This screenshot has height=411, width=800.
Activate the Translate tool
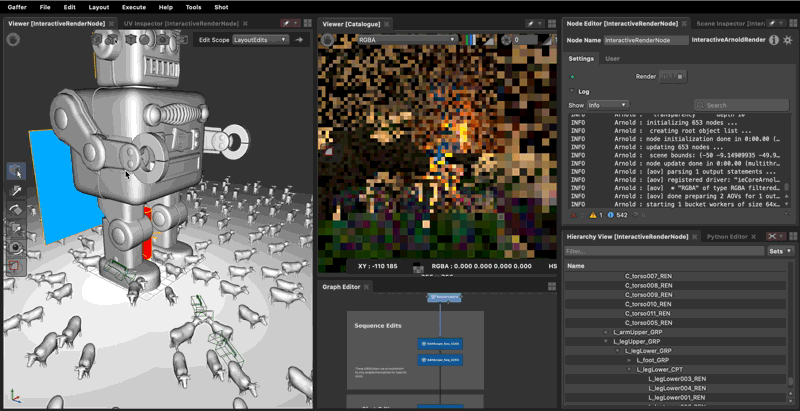16,191
